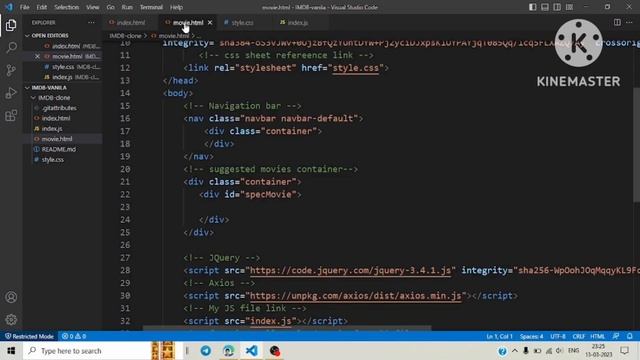This screenshot has width=640, height=360.
Task: Close movie.html in Open Editors list
Action: coord(37,56)
